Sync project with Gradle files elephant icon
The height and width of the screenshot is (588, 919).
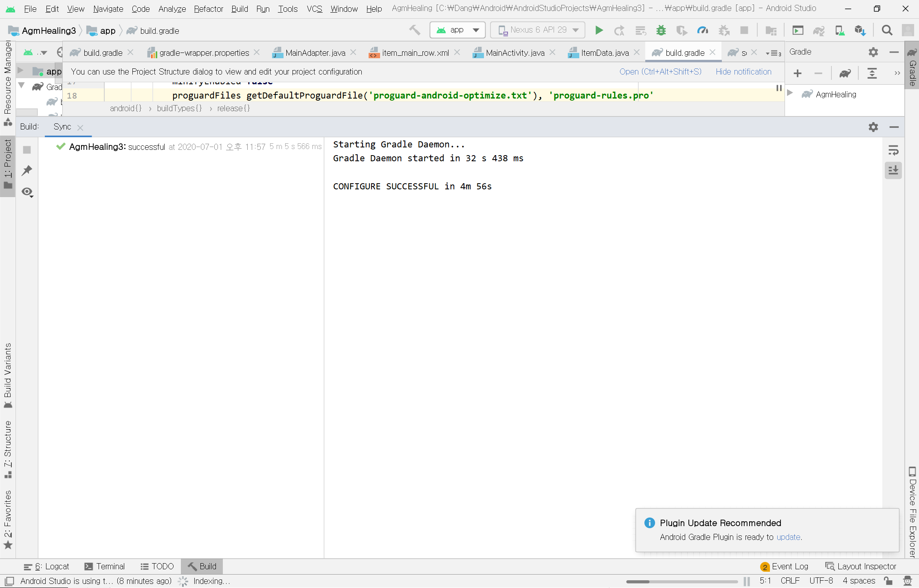(819, 30)
